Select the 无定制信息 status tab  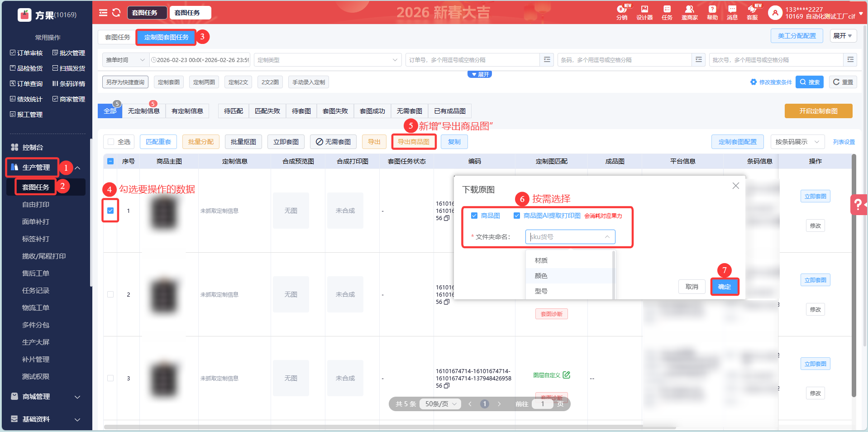click(144, 111)
